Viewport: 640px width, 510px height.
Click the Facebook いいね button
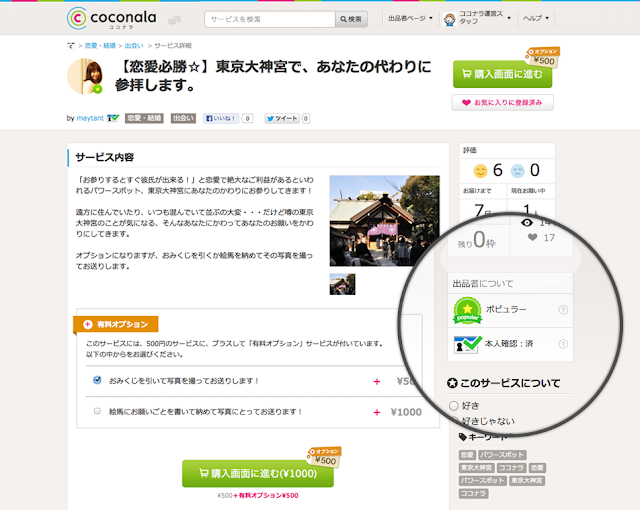pyautogui.click(x=221, y=118)
